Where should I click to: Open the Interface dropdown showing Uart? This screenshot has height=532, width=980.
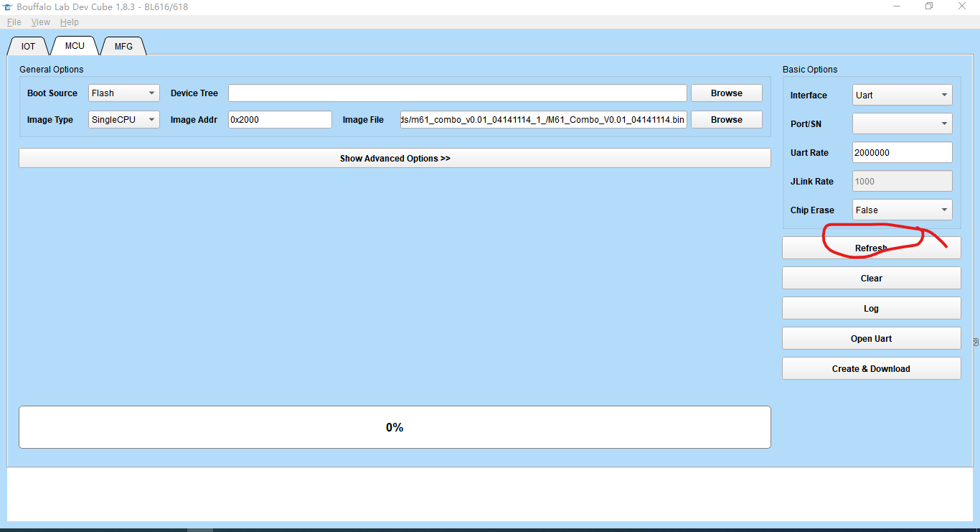tap(903, 95)
